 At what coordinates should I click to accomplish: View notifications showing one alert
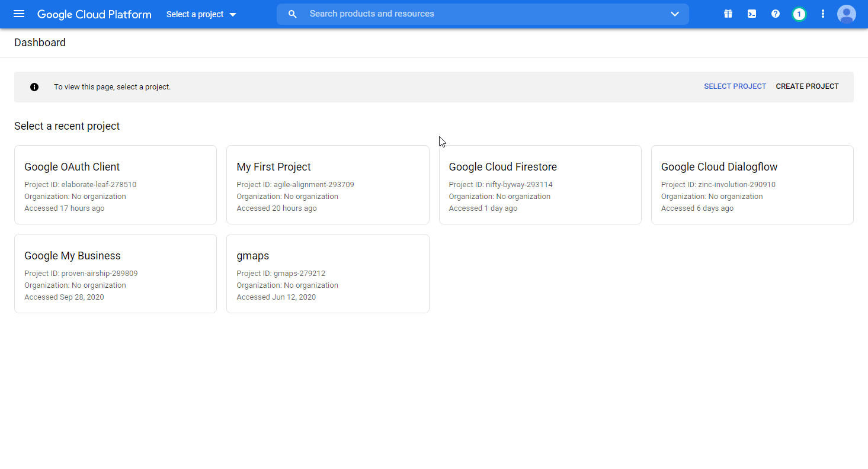click(799, 14)
